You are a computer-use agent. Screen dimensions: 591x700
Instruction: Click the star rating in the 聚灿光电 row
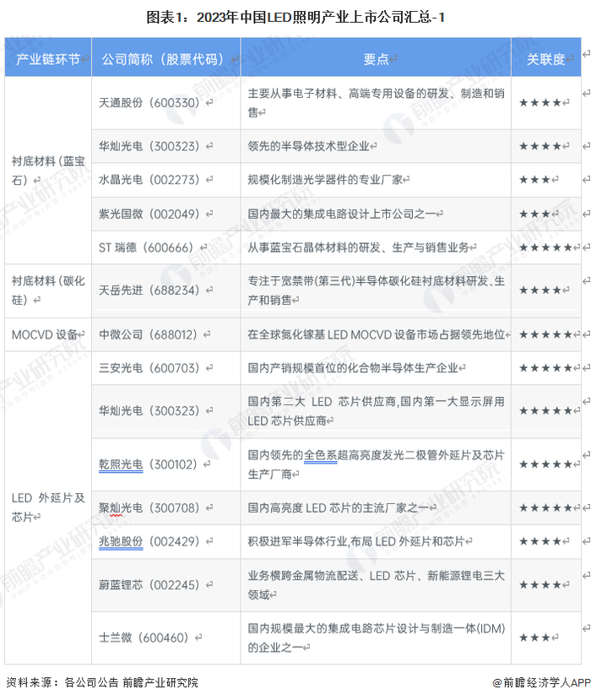point(545,508)
